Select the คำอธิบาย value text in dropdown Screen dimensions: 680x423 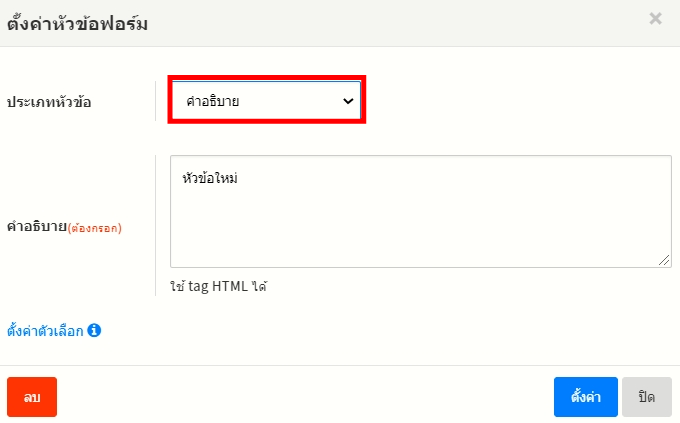pos(212,101)
